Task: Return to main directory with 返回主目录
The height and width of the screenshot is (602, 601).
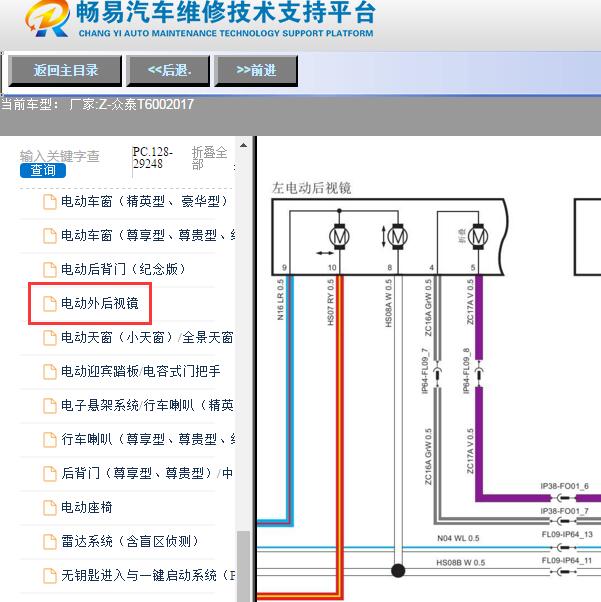Action: coord(65,71)
